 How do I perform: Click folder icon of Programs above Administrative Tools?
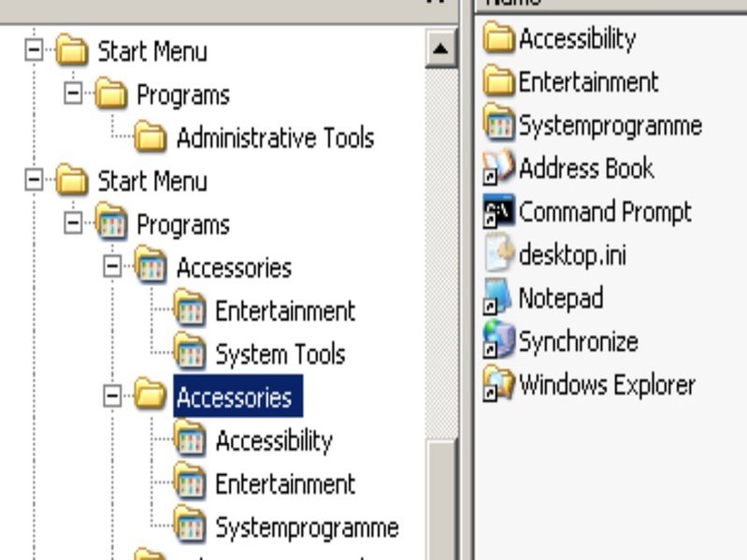click(x=111, y=93)
